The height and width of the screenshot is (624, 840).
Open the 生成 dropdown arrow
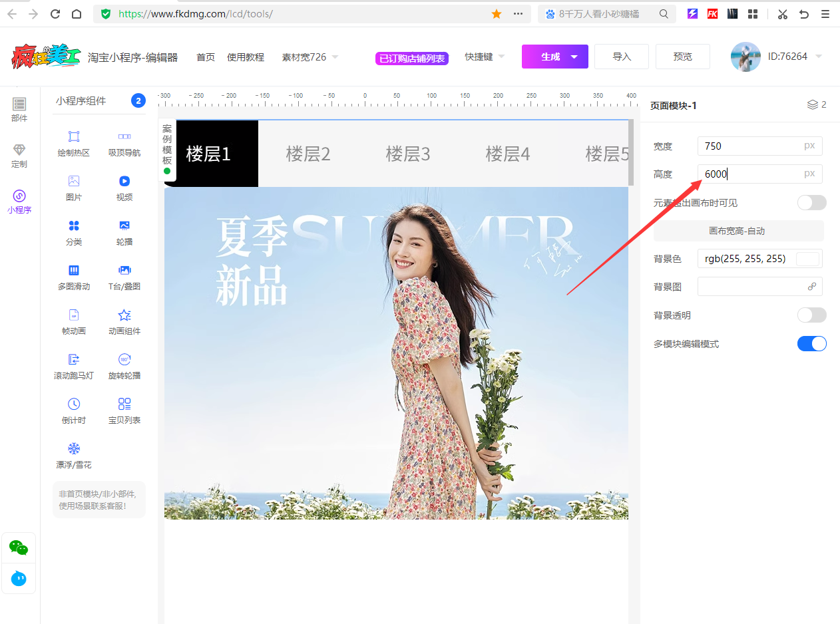(574, 57)
